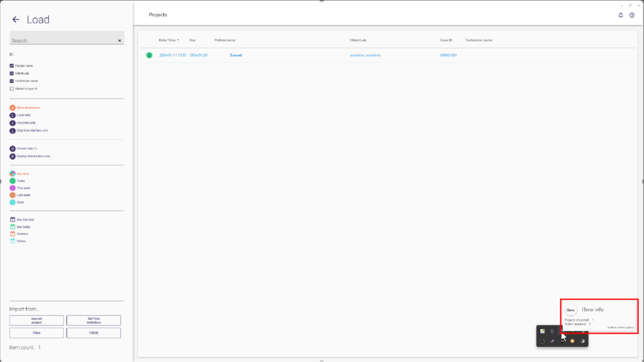This screenshot has height=362, width=644.
Task: Uncheck the Technician name search option
Action: pyautogui.click(x=12, y=81)
